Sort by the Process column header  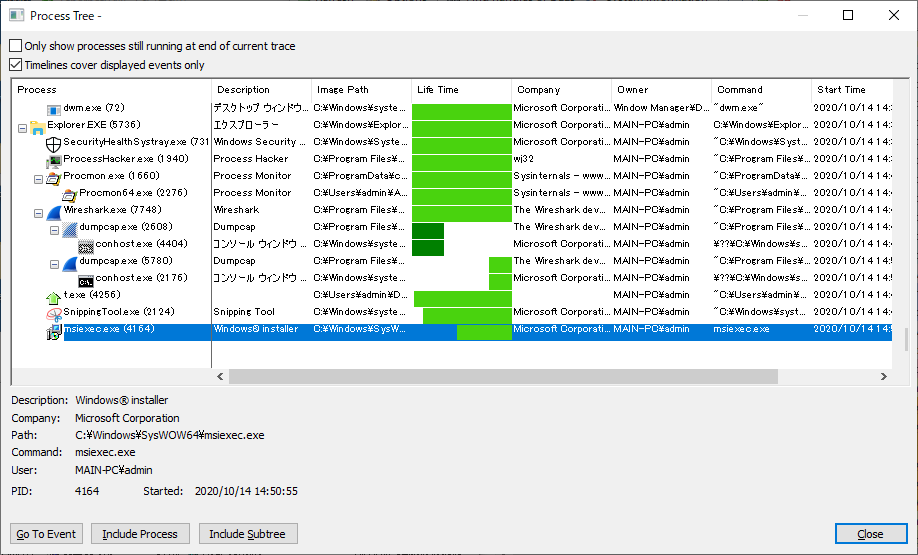point(112,90)
